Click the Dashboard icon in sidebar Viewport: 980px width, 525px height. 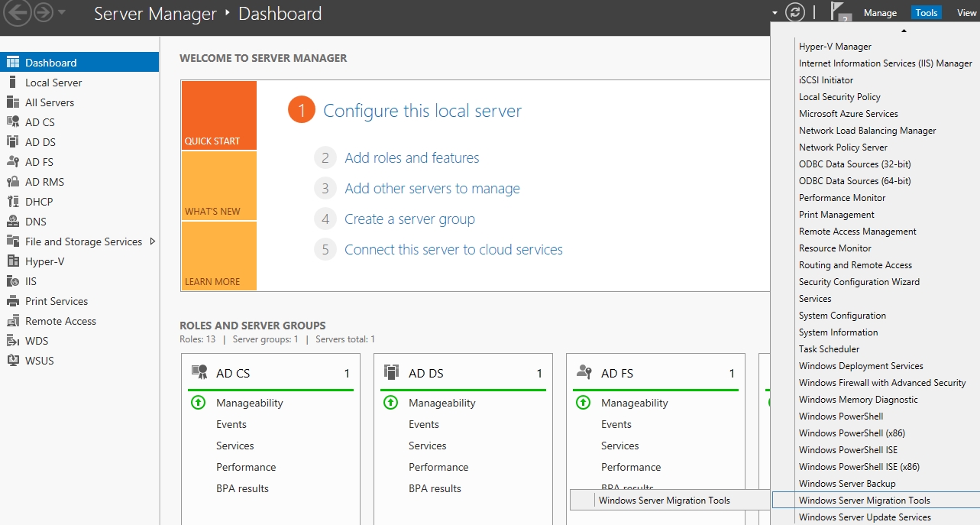coord(12,63)
